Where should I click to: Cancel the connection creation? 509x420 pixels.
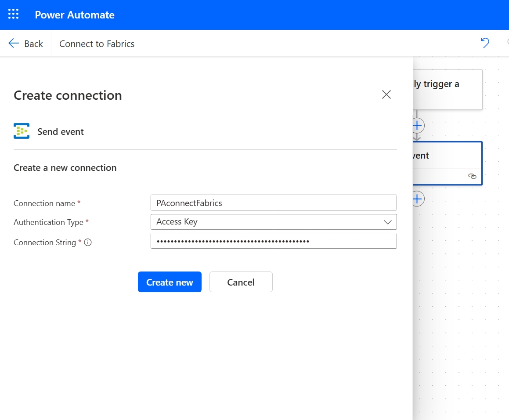coord(241,282)
